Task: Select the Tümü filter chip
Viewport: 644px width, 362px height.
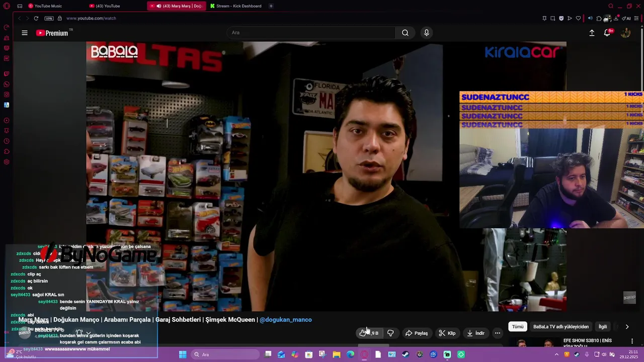Action: [x=518, y=327]
